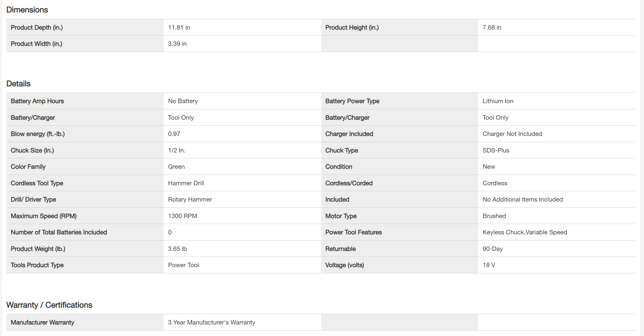Image resolution: width=644 pixels, height=336 pixels.
Task: Click the Voltage value 18 V
Action: point(489,265)
